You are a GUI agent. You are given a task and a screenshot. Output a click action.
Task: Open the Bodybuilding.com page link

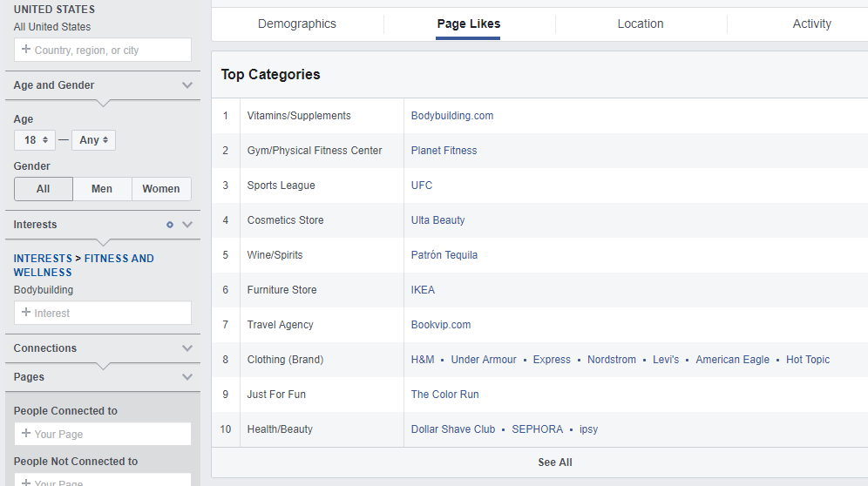click(451, 116)
